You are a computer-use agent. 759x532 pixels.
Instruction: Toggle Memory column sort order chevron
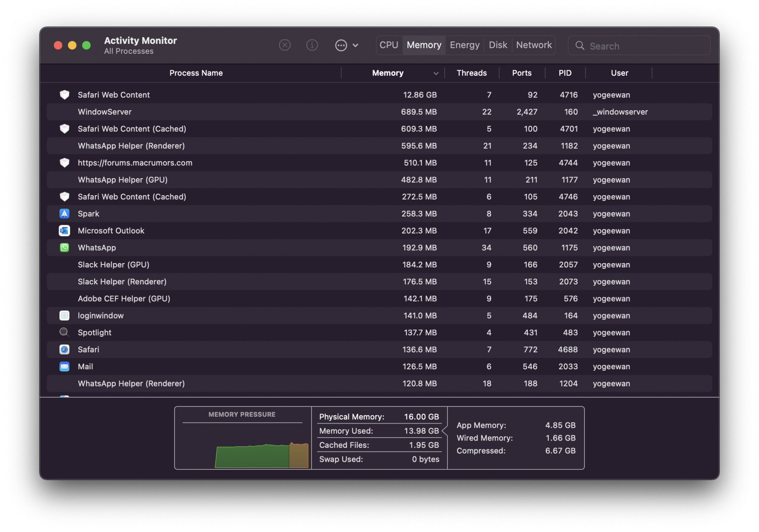pos(436,73)
